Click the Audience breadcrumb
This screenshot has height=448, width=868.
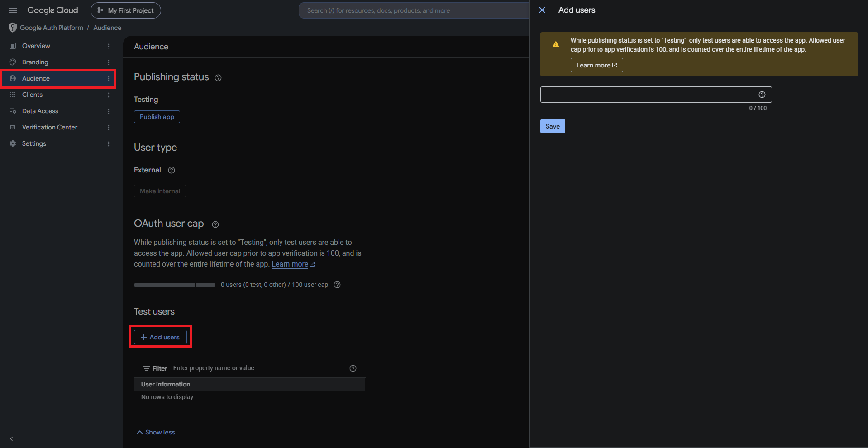pyautogui.click(x=107, y=28)
